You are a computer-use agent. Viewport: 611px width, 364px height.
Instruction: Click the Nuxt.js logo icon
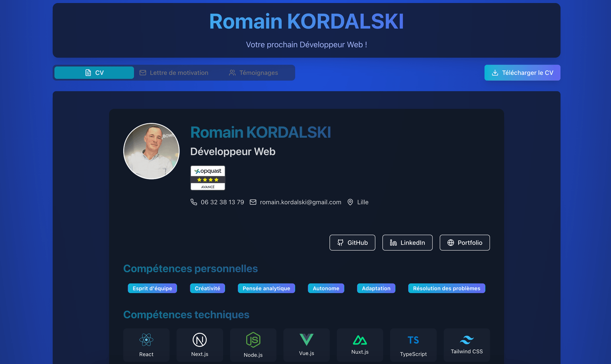(360, 340)
